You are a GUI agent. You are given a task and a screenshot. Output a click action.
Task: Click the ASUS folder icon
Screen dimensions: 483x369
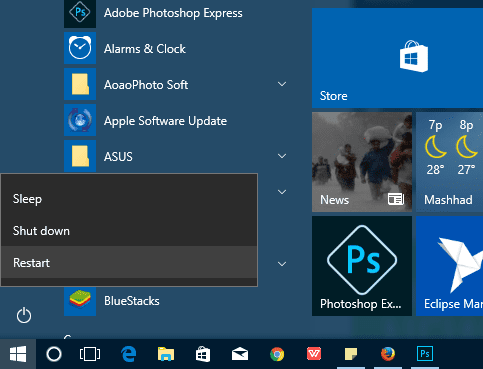point(80,156)
